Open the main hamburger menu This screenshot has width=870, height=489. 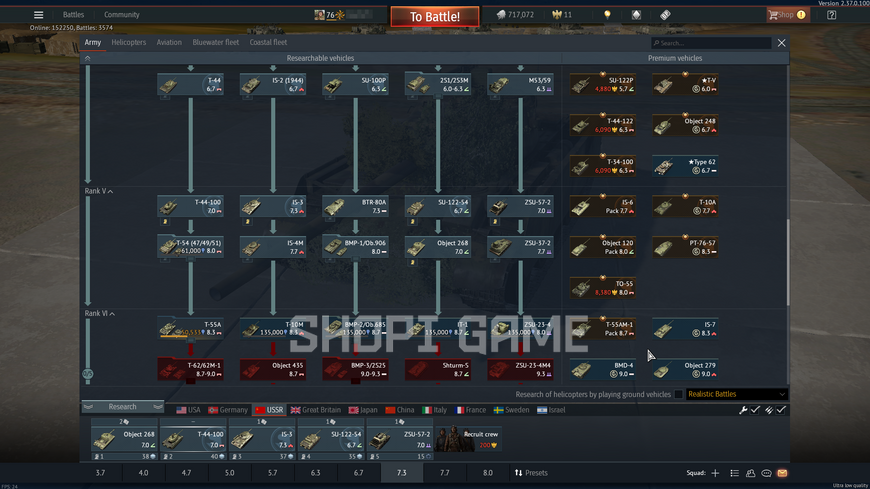[x=38, y=15]
